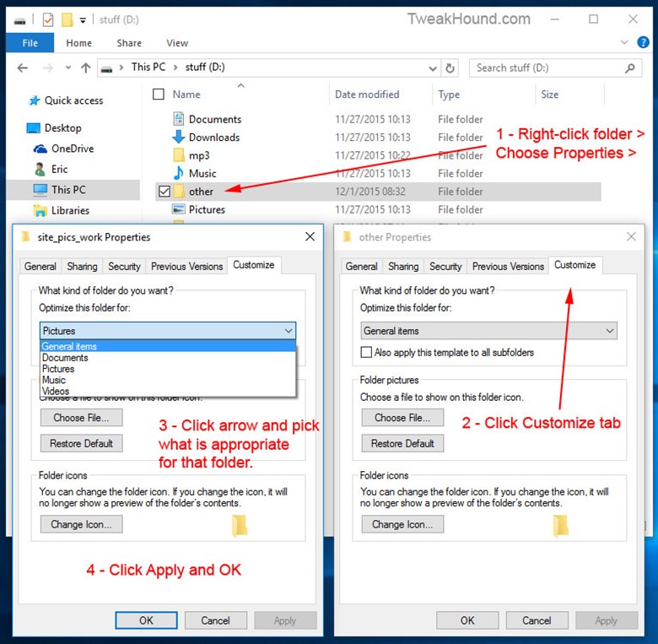Click OK in other Properties dialog
The width and height of the screenshot is (658, 644).
(467, 620)
